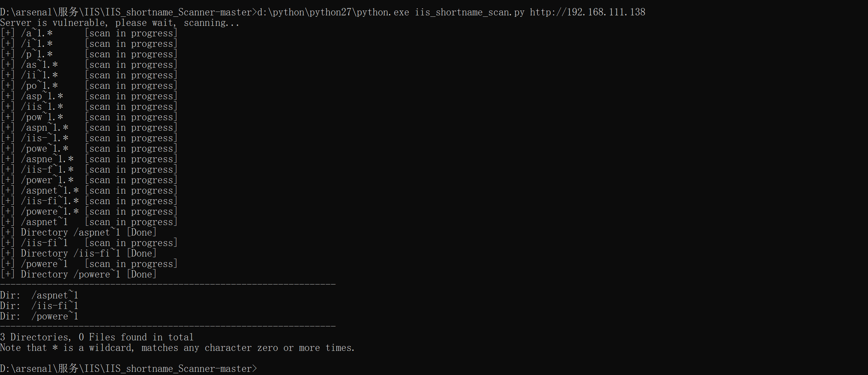The image size is (868, 375).
Task: Click the http://192.168.111.138 URL in the command
Action: point(587,12)
